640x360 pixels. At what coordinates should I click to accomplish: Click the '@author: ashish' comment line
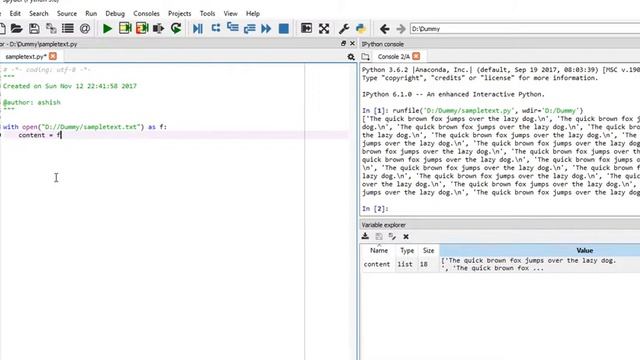pyautogui.click(x=32, y=102)
